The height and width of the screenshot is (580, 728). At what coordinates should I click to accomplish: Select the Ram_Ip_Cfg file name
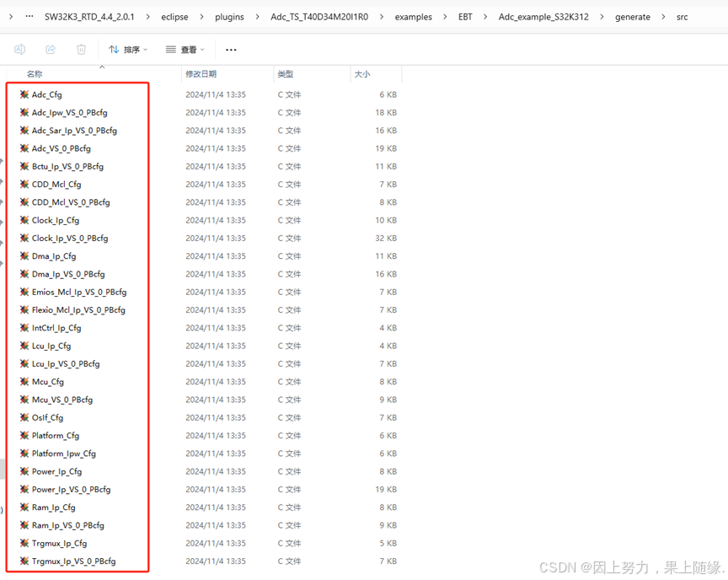(x=53, y=508)
